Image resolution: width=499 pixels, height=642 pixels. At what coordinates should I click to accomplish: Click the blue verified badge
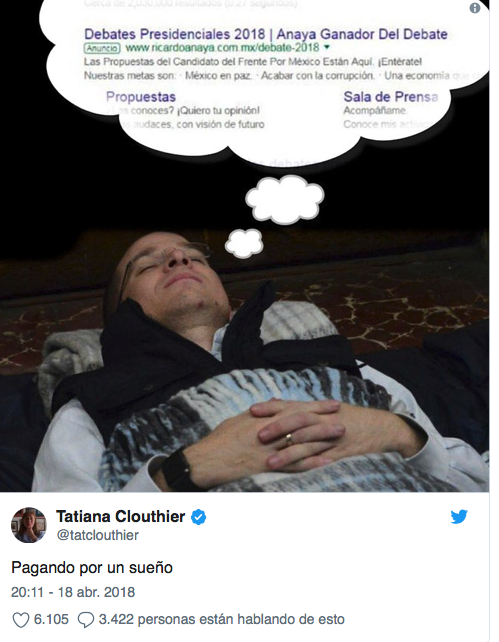pyautogui.click(x=199, y=517)
